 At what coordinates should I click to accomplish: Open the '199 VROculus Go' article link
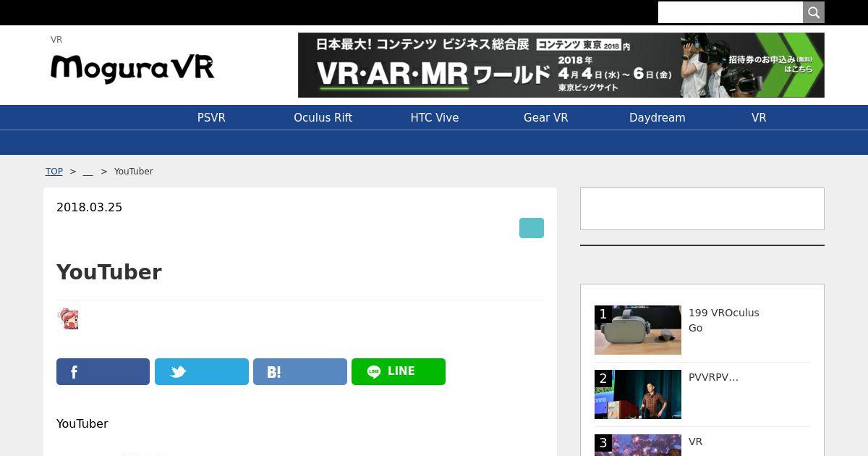coord(724,320)
